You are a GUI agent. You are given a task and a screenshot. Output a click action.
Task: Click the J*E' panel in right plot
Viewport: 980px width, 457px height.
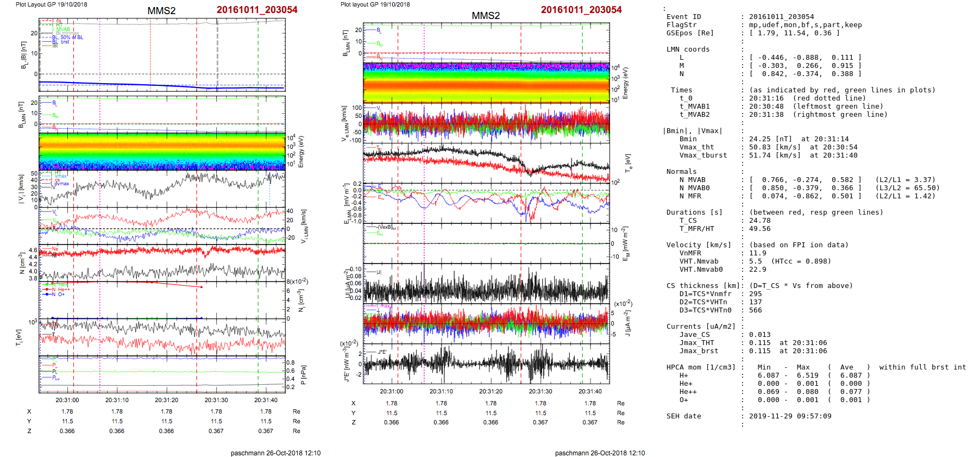click(x=486, y=364)
